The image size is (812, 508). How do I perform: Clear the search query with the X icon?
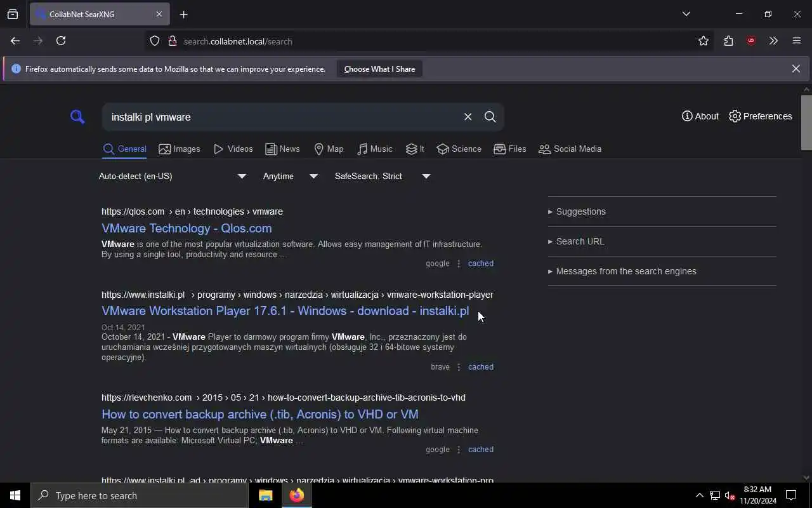point(468,117)
